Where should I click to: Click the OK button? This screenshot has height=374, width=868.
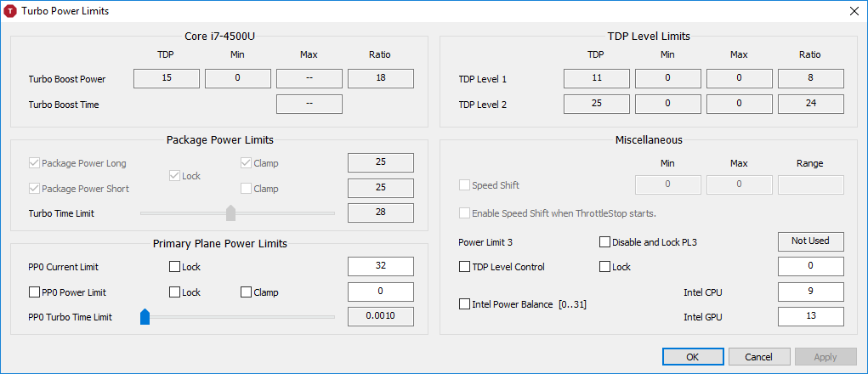click(x=693, y=357)
